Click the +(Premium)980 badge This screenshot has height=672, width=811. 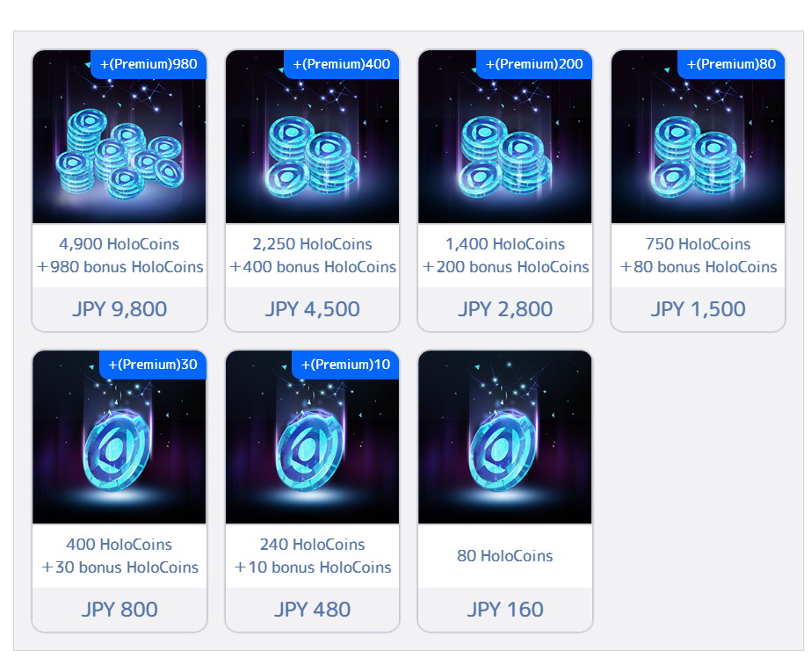pyautogui.click(x=148, y=64)
